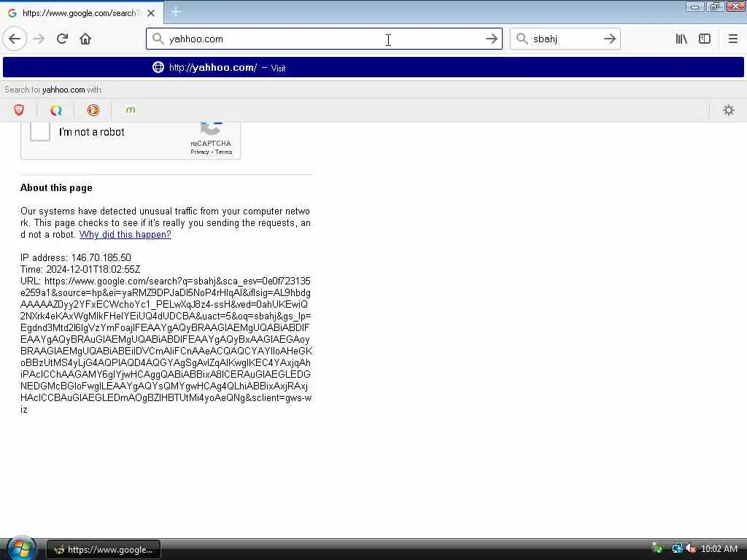The width and height of the screenshot is (747, 560).
Task: Click the 10:02 AM clock
Action: [x=719, y=549]
